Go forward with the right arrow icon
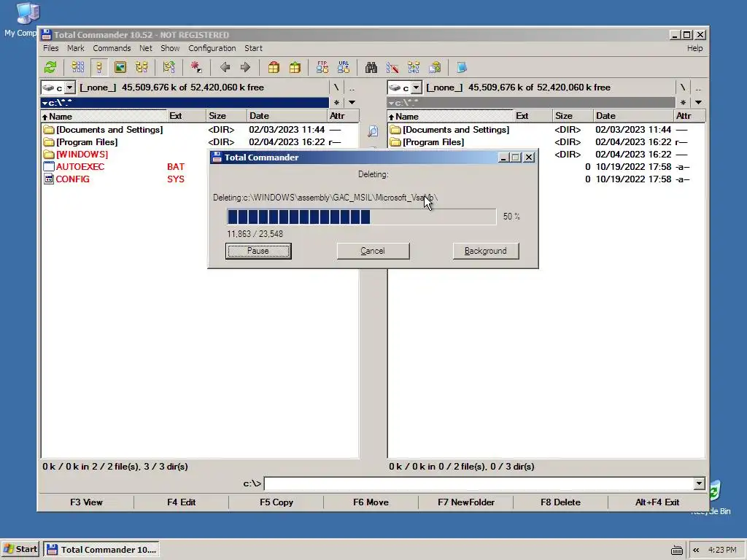This screenshot has width=747, height=560. click(245, 67)
